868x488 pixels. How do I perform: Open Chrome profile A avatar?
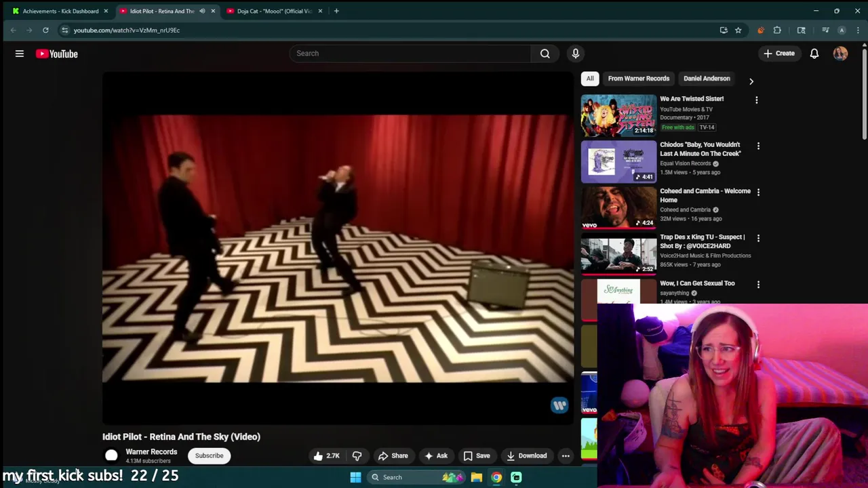coord(842,30)
